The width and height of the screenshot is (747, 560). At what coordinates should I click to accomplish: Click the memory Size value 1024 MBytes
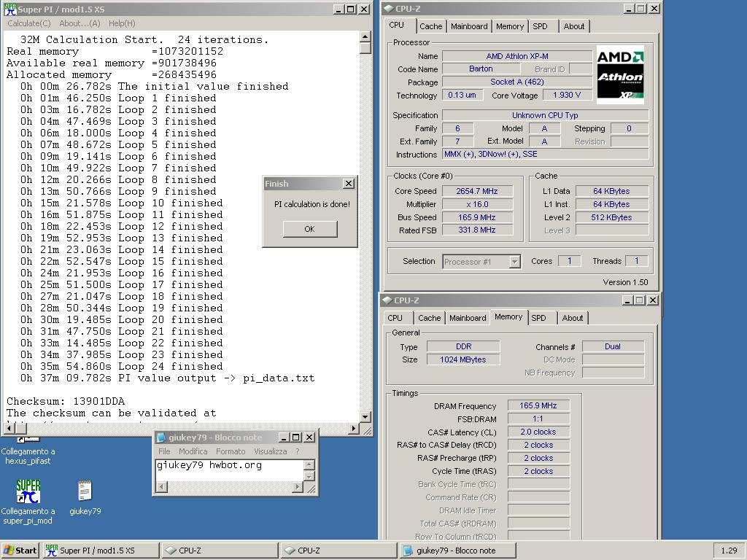(x=463, y=359)
